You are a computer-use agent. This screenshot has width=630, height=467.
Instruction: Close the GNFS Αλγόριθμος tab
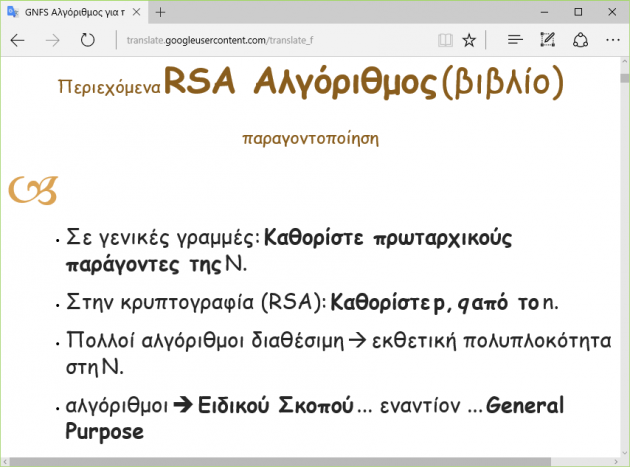pos(137,12)
